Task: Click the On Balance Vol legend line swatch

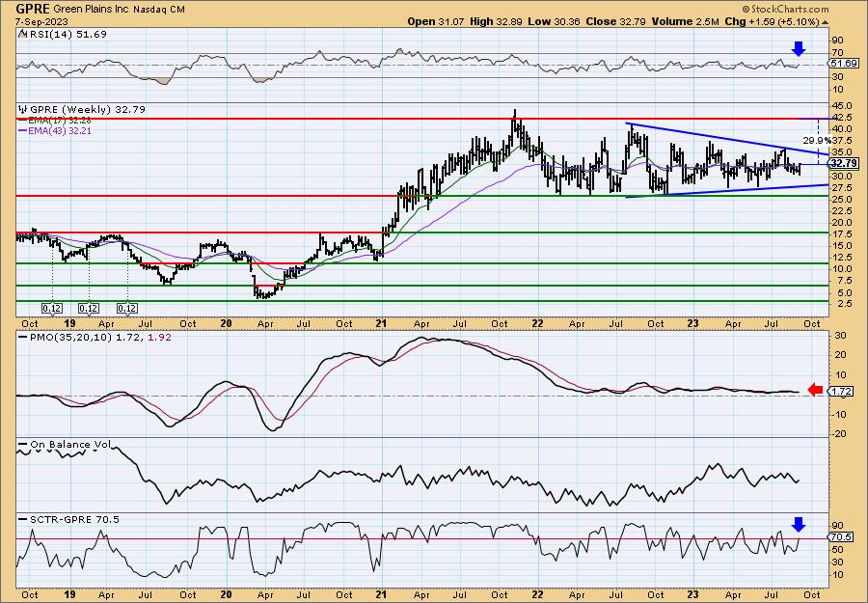Action: 23,445
